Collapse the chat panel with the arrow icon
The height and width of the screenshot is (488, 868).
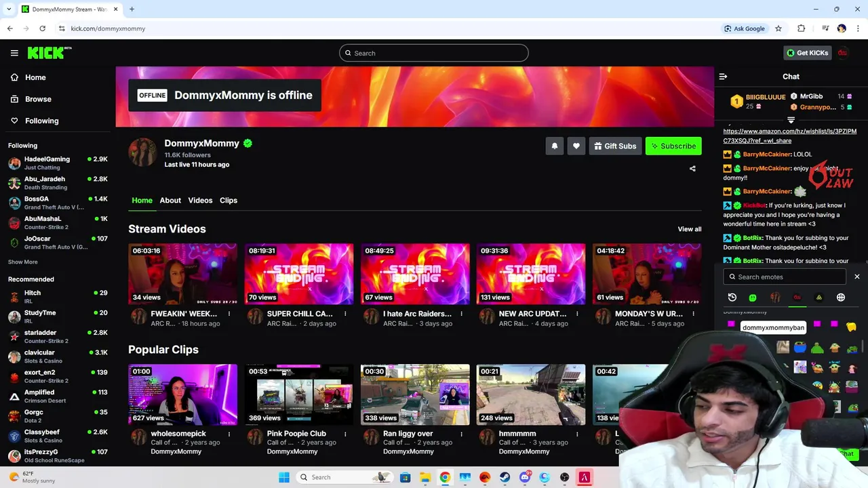723,77
